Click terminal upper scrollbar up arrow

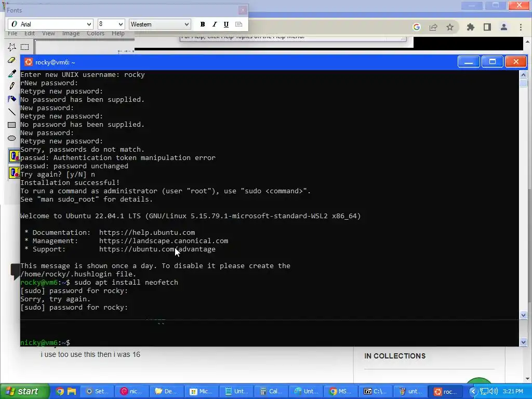[523, 75]
